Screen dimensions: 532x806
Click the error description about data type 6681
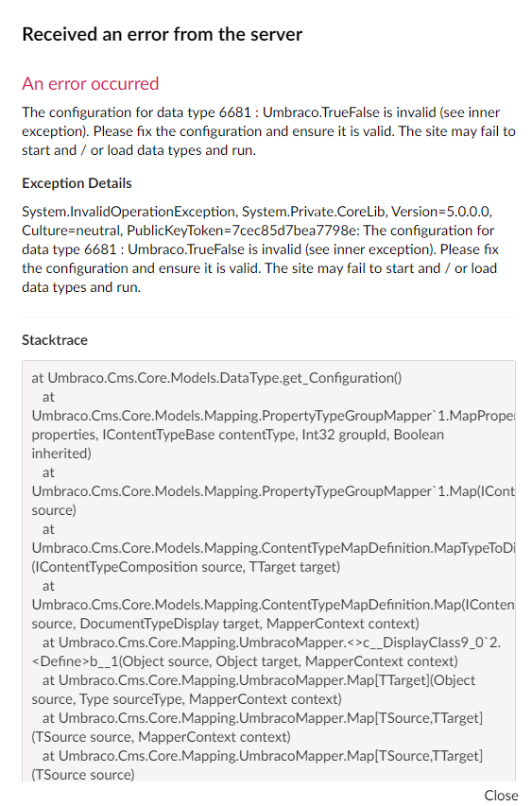[268, 131]
